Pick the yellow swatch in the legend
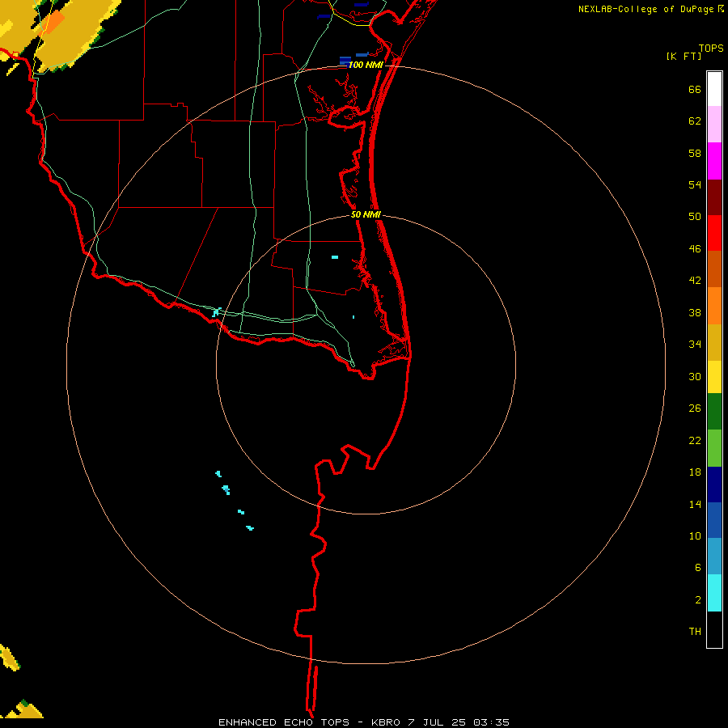Viewport: 728px width, 728px height. pyautogui.click(x=714, y=377)
